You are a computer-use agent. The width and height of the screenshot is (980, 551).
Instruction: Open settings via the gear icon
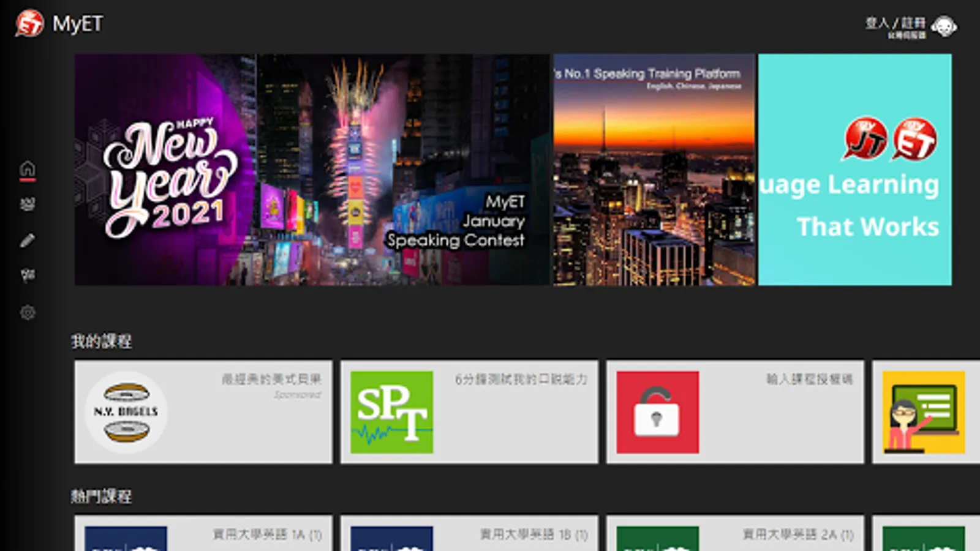pos(28,313)
